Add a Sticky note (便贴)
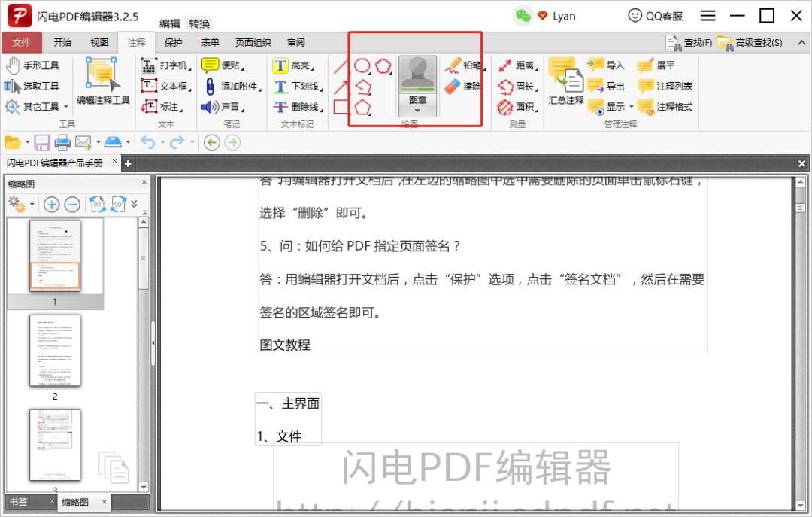This screenshot has width=812, height=517. pyautogui.click(x=223, y=65)
